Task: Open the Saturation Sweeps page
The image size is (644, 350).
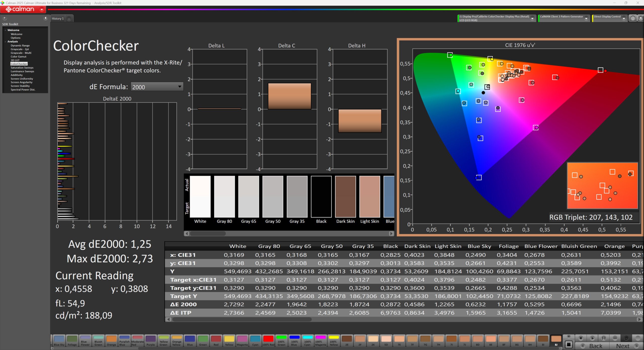Action: coord(22,68)
